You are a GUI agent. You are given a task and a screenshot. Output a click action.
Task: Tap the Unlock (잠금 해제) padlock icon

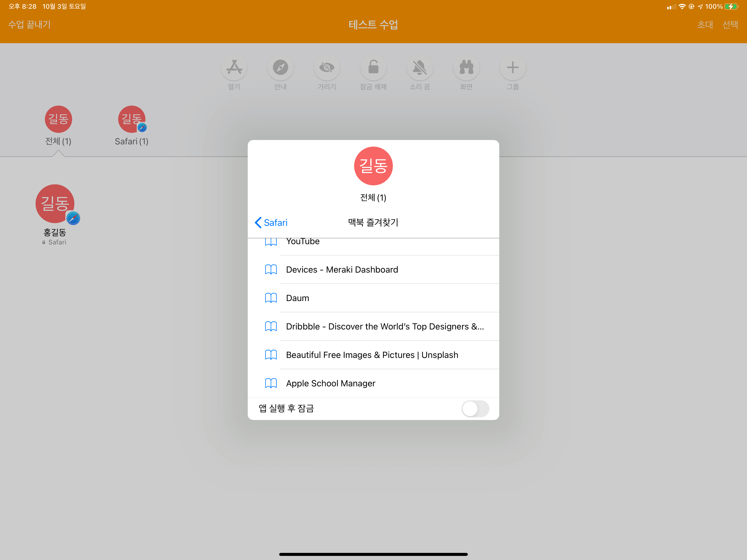tap(373, 68)
